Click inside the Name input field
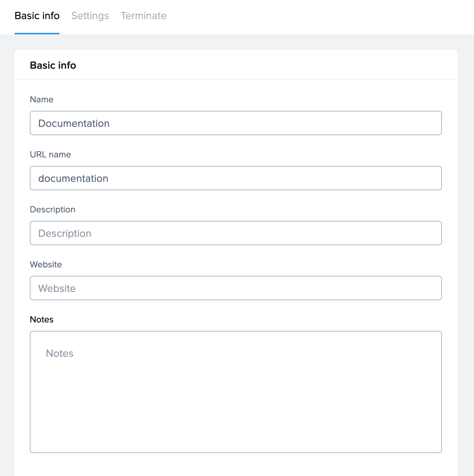 click(x=235, y=123)
